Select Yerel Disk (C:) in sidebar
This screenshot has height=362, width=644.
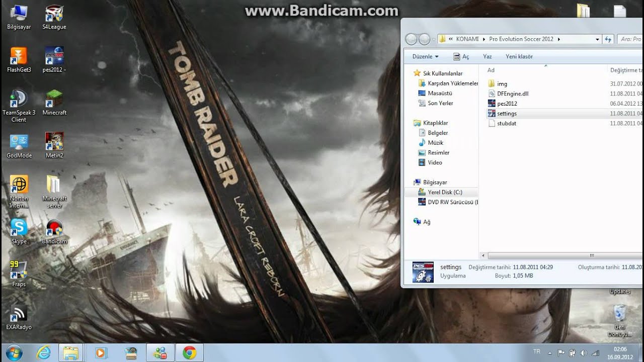coord(441,192)
